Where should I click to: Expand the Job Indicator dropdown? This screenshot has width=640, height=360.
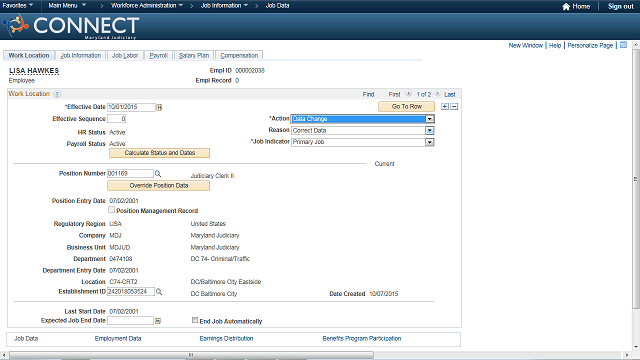(x=429, y=142)
